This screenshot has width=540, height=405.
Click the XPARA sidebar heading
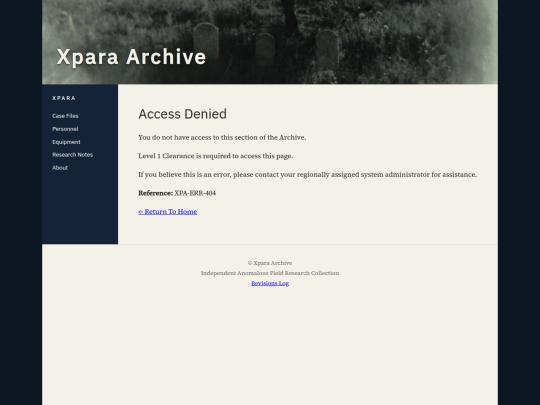(64, 98)
